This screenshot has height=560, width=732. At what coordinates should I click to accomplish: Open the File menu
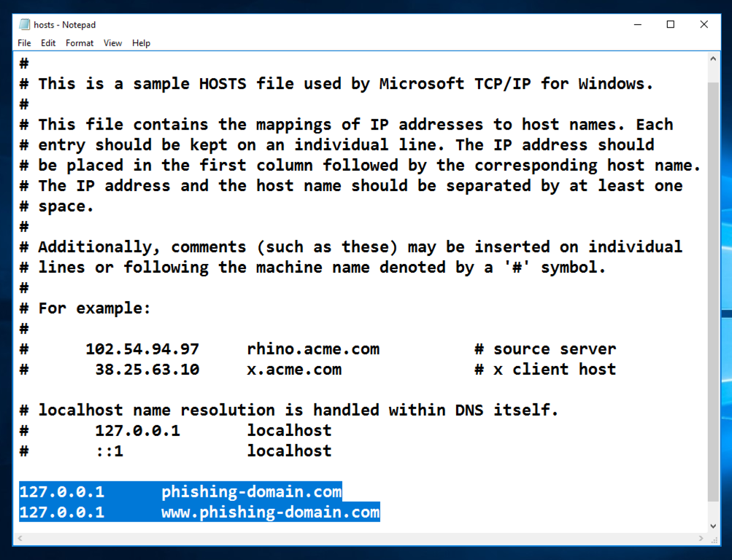(x=25, y=43)
